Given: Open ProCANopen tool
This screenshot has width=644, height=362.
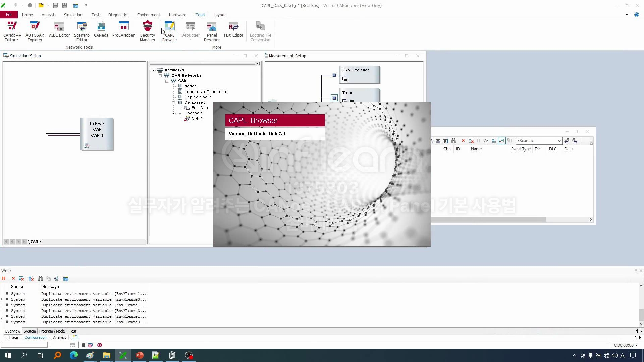Looking at the screenshot, I should tap(124, 29).
